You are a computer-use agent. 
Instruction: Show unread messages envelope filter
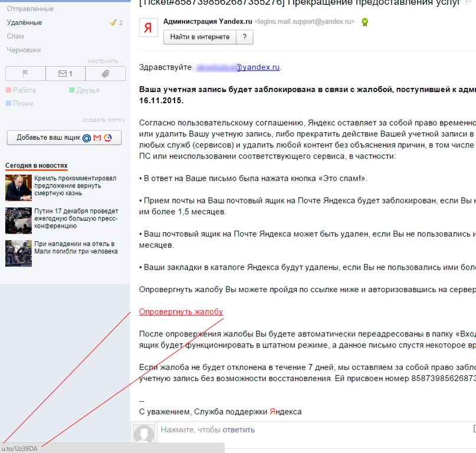(65, 74)
